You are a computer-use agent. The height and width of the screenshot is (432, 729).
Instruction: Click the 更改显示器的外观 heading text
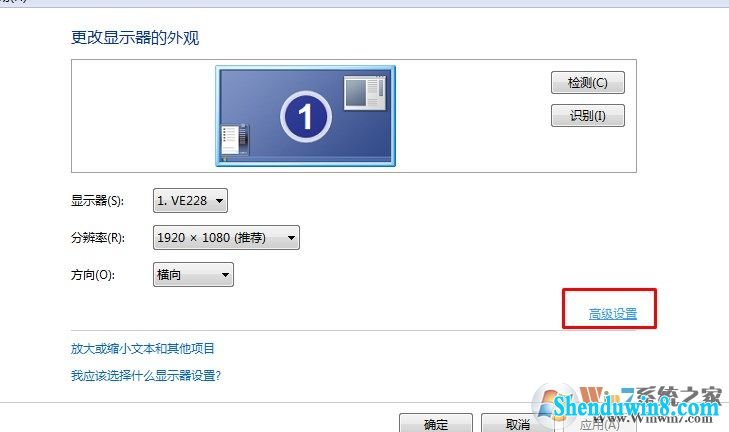tap(135, 38)
